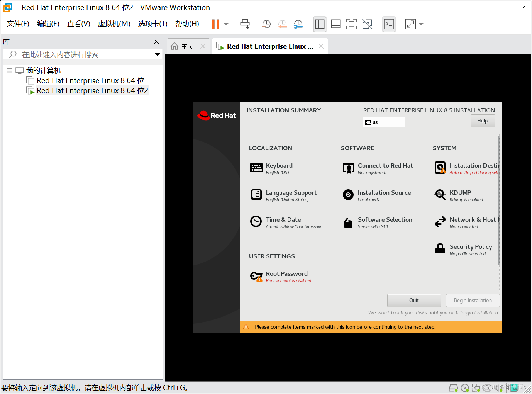Close the 库 library panel

156,42
